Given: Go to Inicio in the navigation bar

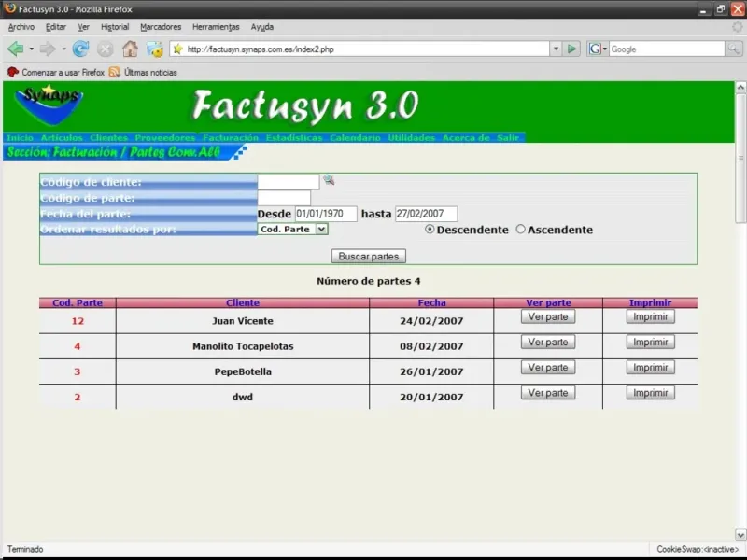Looking at the screenshot, I should [20, 137].
